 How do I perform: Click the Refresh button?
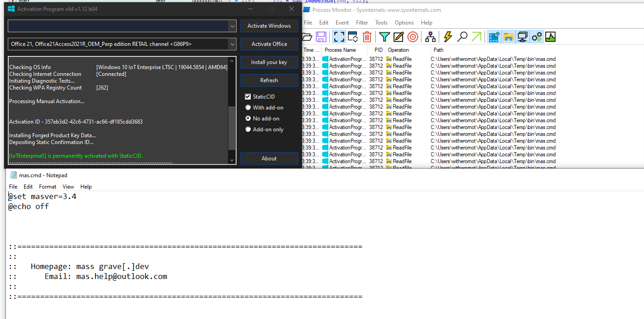click(269, 80)
